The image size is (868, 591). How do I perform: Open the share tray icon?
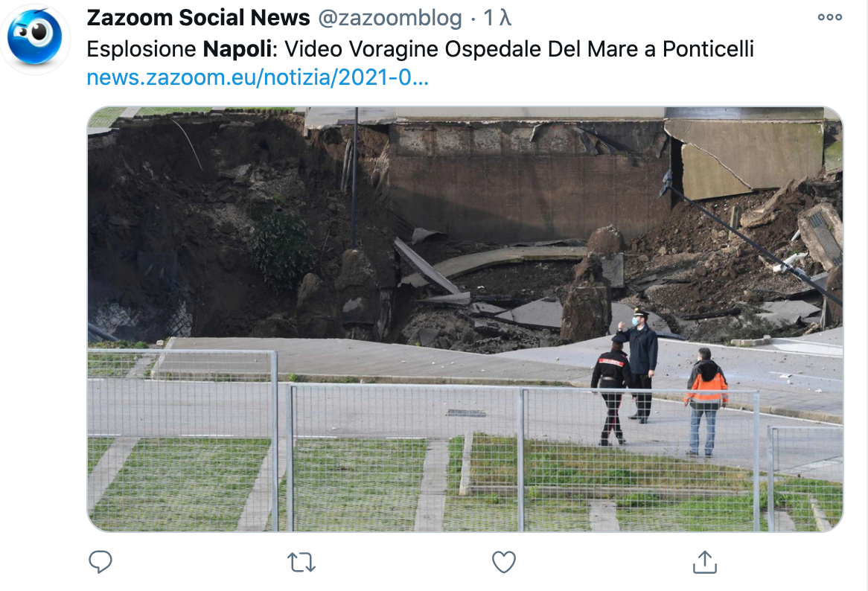(x=705, y=562)
